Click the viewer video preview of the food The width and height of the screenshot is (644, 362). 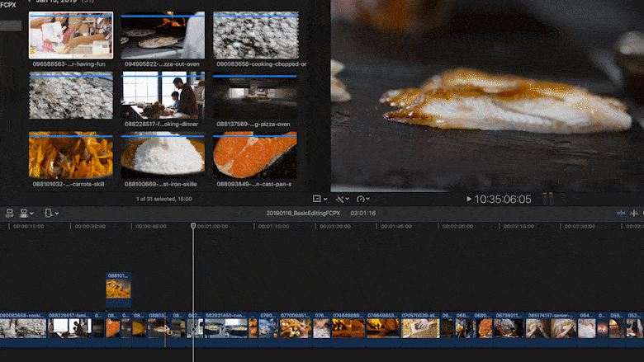pos(487,96)
